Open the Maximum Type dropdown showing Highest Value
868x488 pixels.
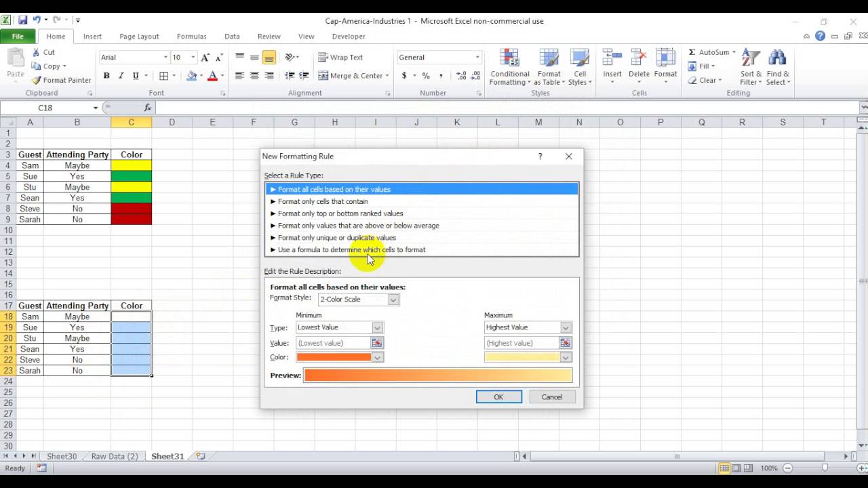[x=528, y=327]
